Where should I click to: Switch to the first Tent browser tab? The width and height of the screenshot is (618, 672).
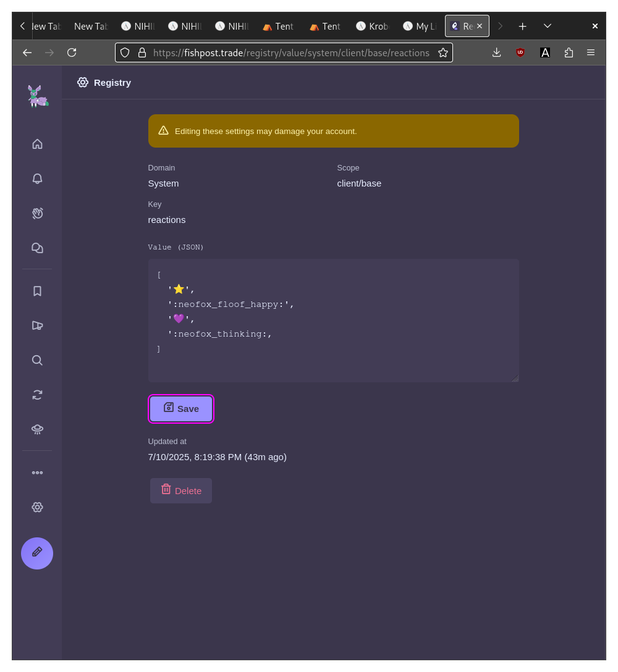tap(279, 26)
